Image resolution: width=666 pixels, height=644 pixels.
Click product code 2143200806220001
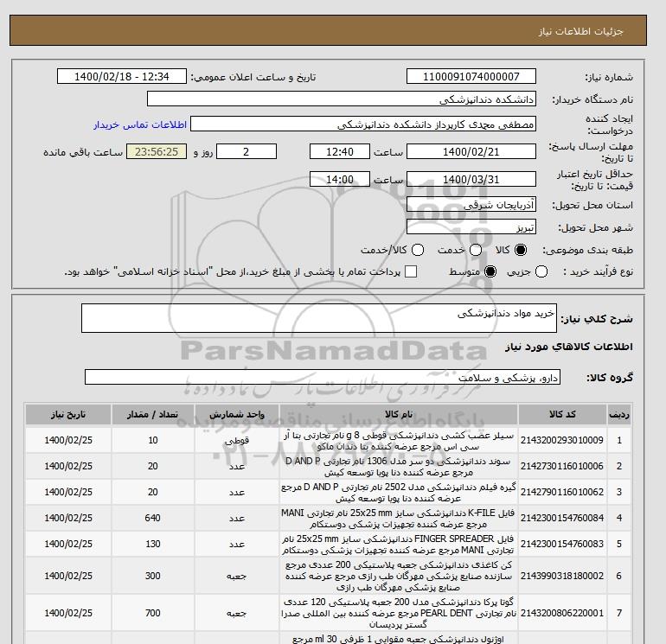(562, 613)
